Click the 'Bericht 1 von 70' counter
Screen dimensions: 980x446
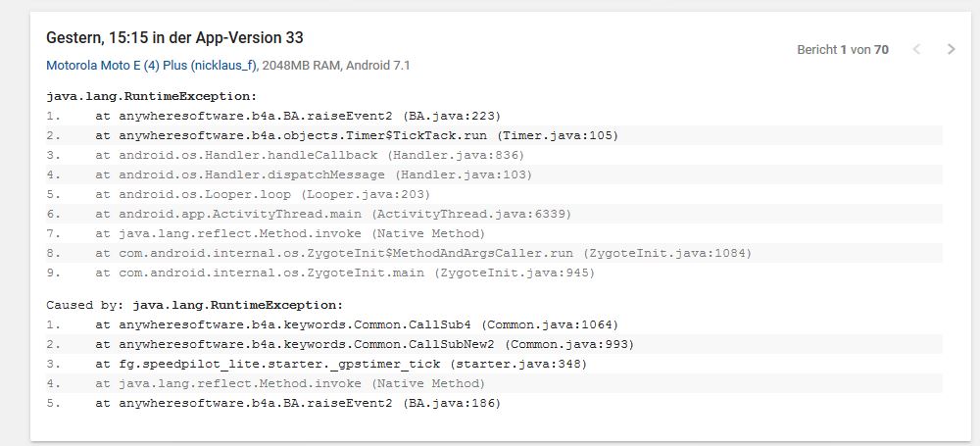pos(843,49)
